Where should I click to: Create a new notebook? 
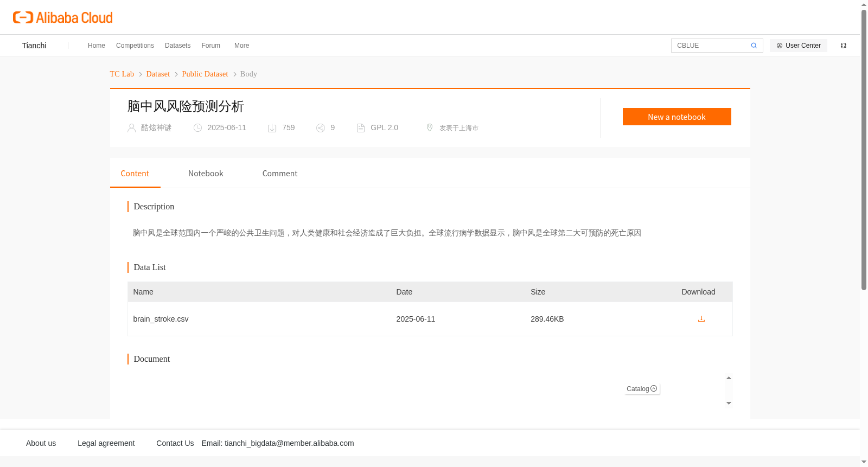pyautogui.click(x=676, y=117)
